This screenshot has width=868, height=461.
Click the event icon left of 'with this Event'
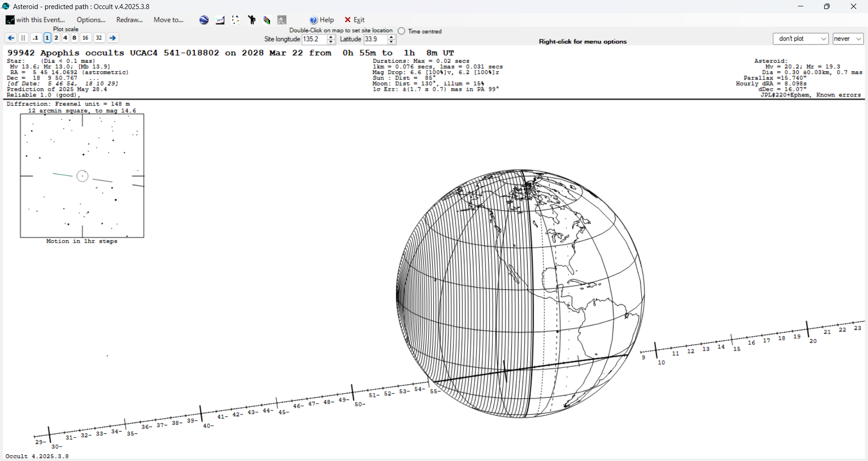click(x=10, y=20)
